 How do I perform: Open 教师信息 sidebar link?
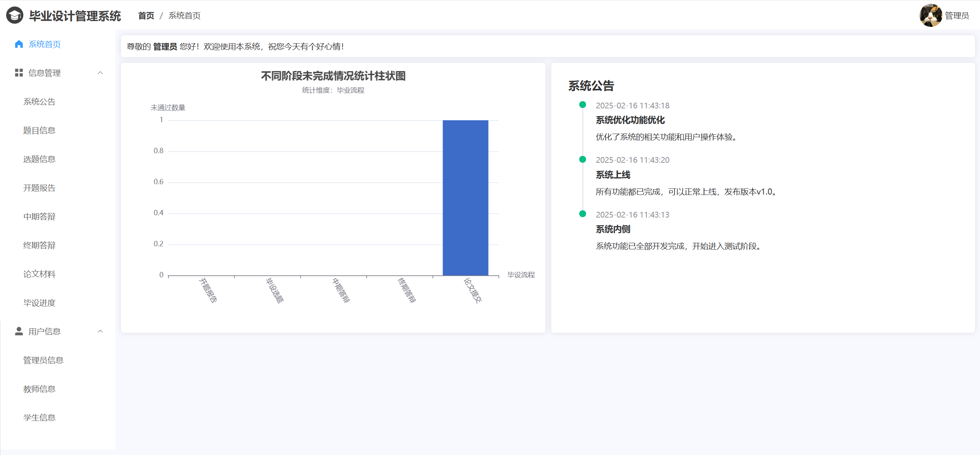tap(39, 389)
